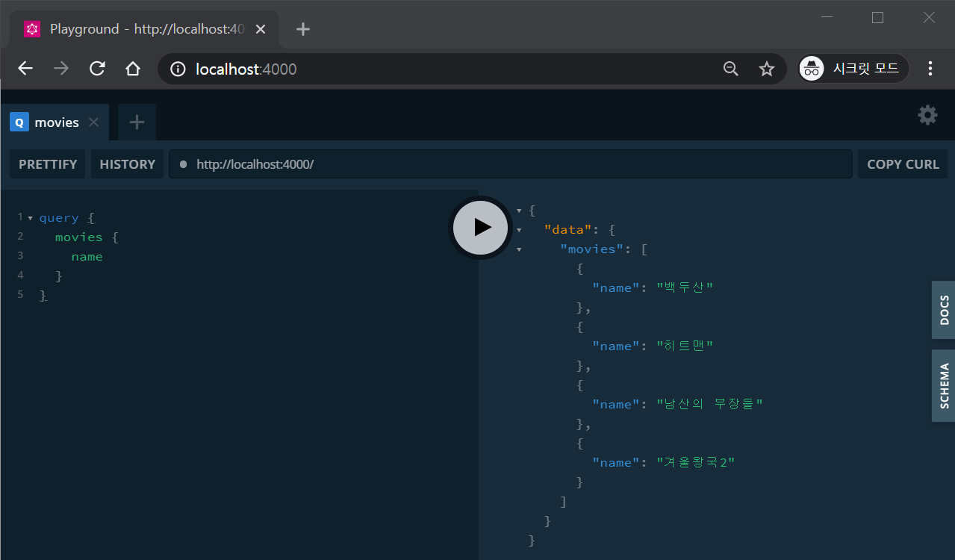
Task: Click the zoom search icon in the address bar
Action: (x=730, y=68)
